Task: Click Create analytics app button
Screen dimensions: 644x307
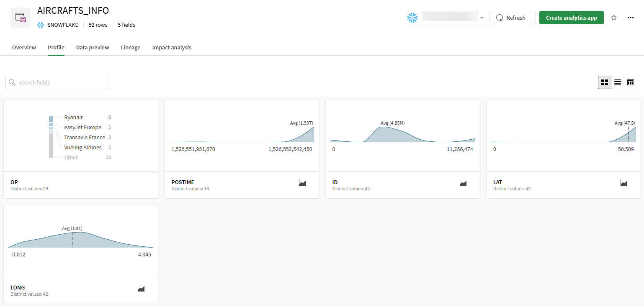Action: [571, 18]
